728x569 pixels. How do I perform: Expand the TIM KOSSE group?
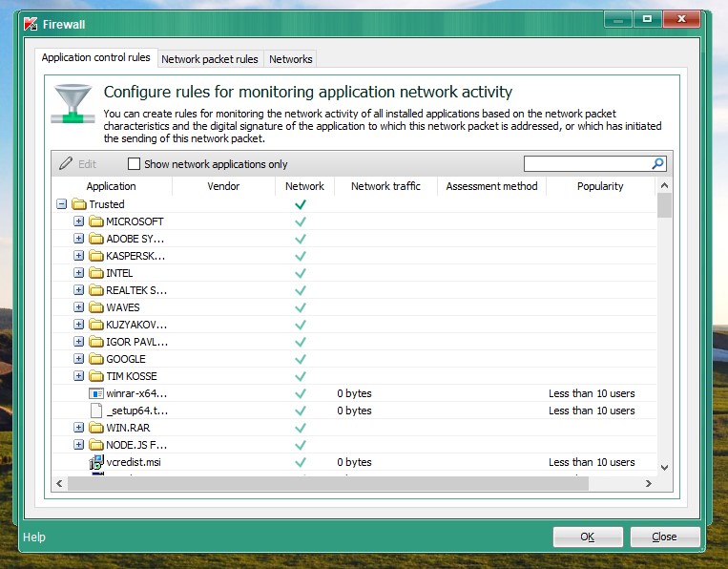click(78, 376)
